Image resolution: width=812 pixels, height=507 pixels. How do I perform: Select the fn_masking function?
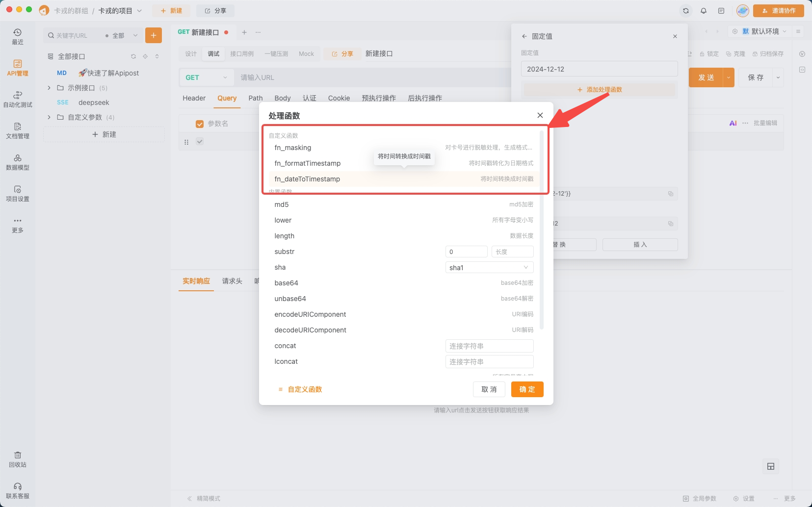(x=403, y=148)
